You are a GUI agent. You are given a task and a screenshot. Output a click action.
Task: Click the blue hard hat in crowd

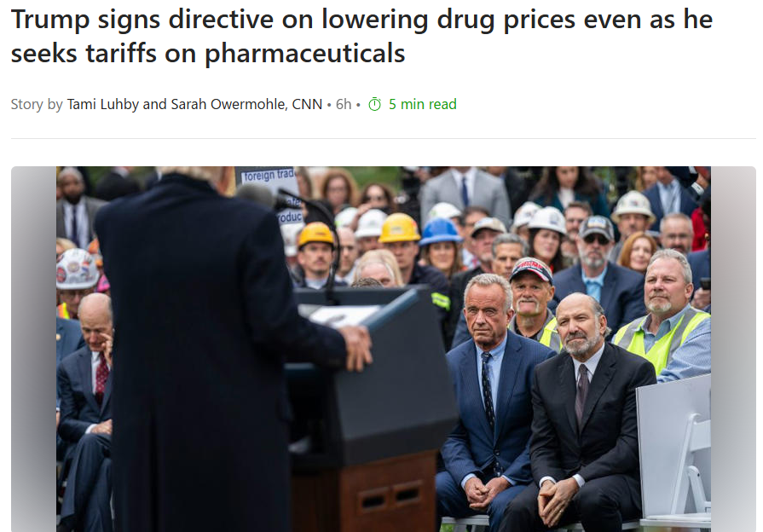(439, 231)
